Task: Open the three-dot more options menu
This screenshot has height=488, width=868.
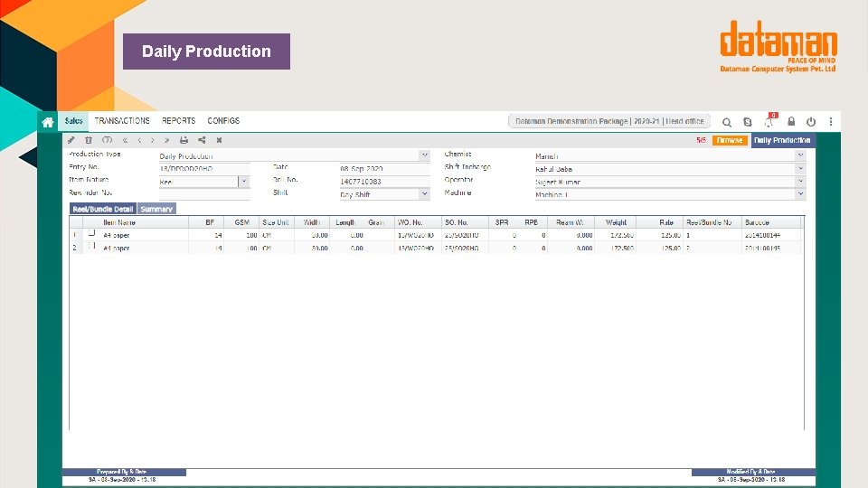Action: (x=831, y=122)
